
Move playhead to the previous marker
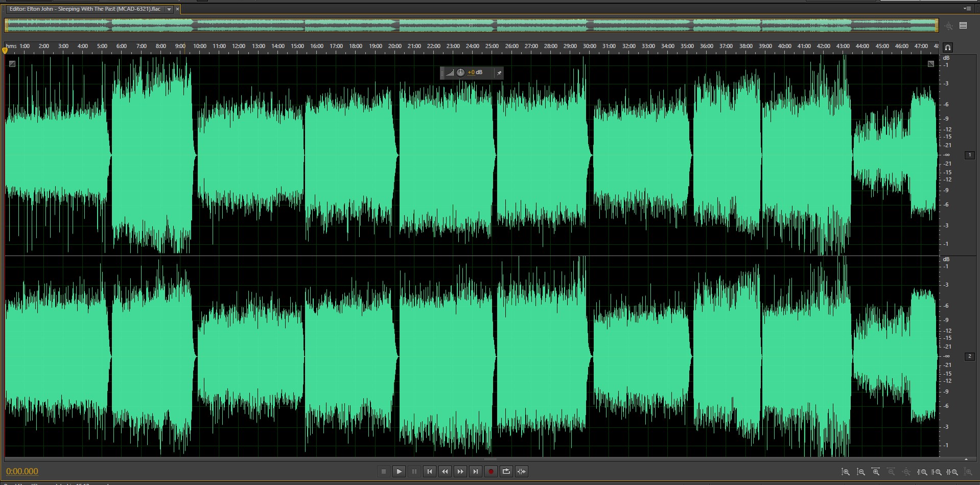[x=430, y=471]
